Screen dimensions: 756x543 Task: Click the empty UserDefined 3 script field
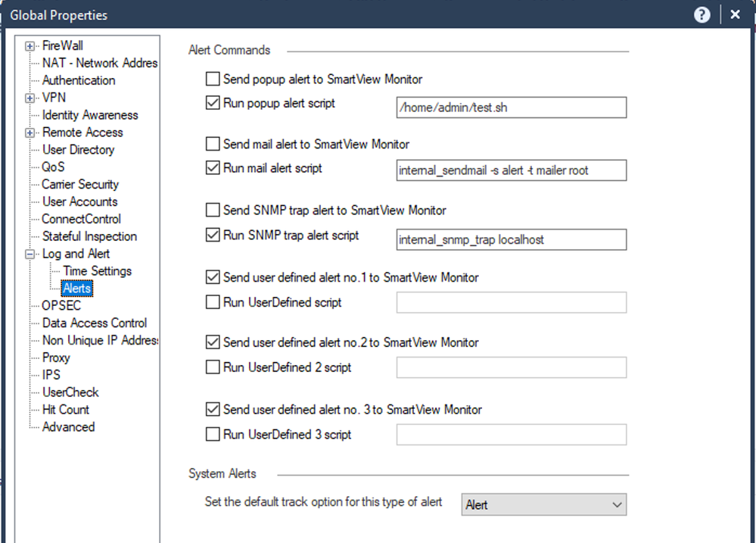tap(512, 435)
